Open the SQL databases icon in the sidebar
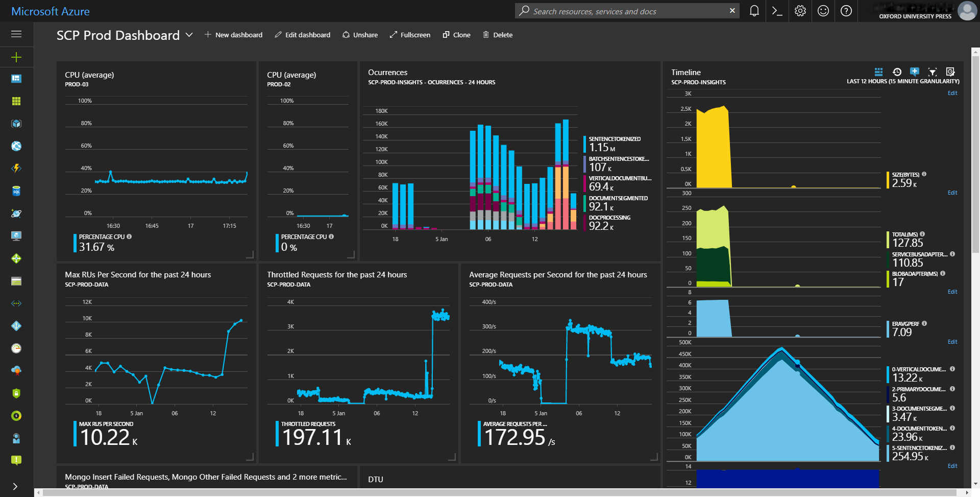 pyautogui.click(x=16, y=191)
